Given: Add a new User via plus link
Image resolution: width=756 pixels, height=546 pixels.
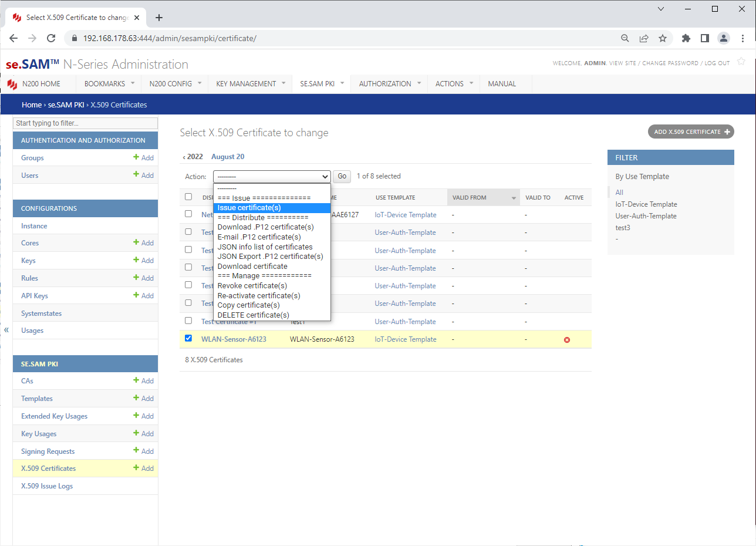Looking at the screenshot, I should (143, 175).
